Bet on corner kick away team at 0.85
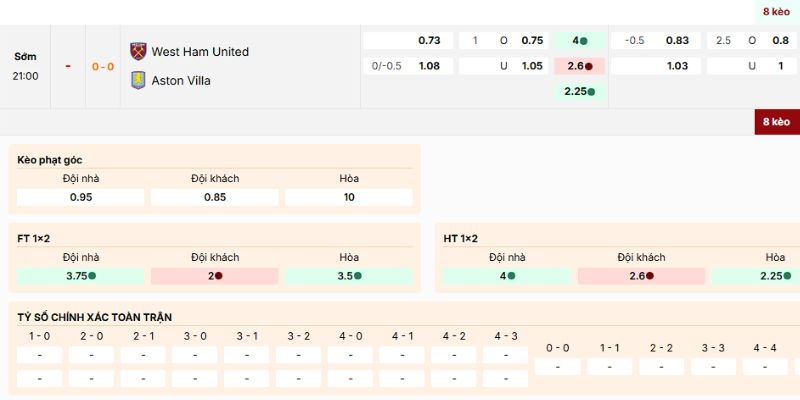Screen dimensions: 800x400 (x=215, y=197)
